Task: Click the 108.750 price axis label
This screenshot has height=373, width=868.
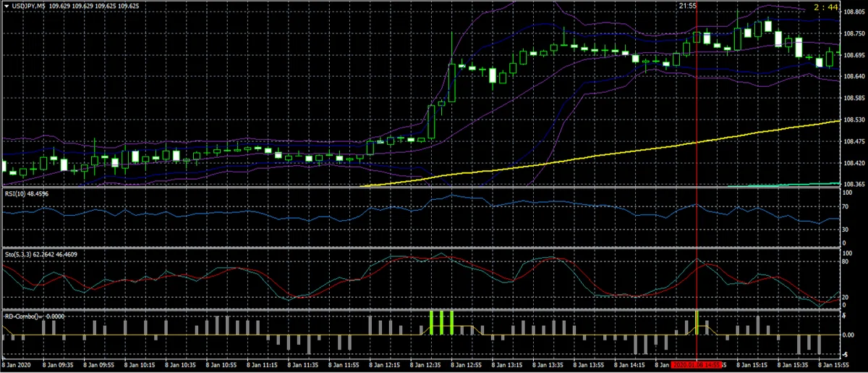Action: (854, 33)
